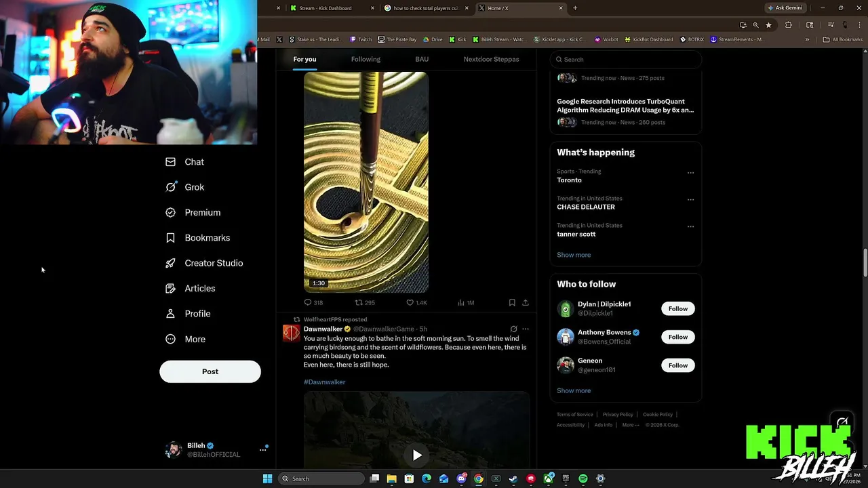Click Ask Gemini button
Screen dimensions: 868x488
click(785, 7)
